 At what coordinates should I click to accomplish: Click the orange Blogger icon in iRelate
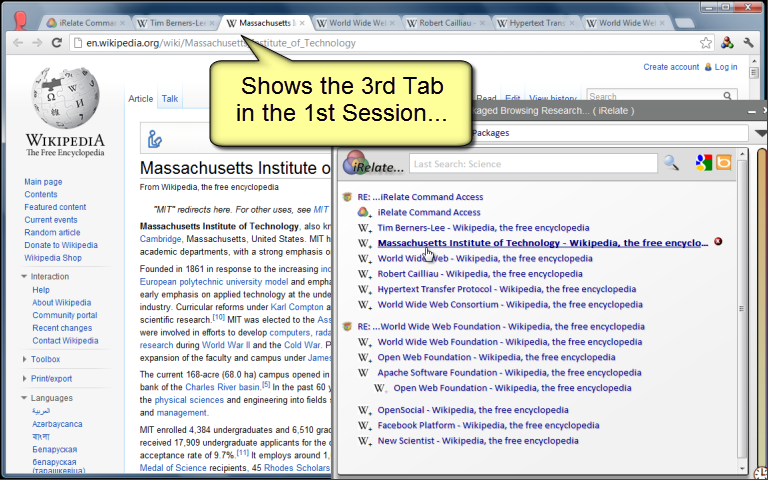point(723,163)
